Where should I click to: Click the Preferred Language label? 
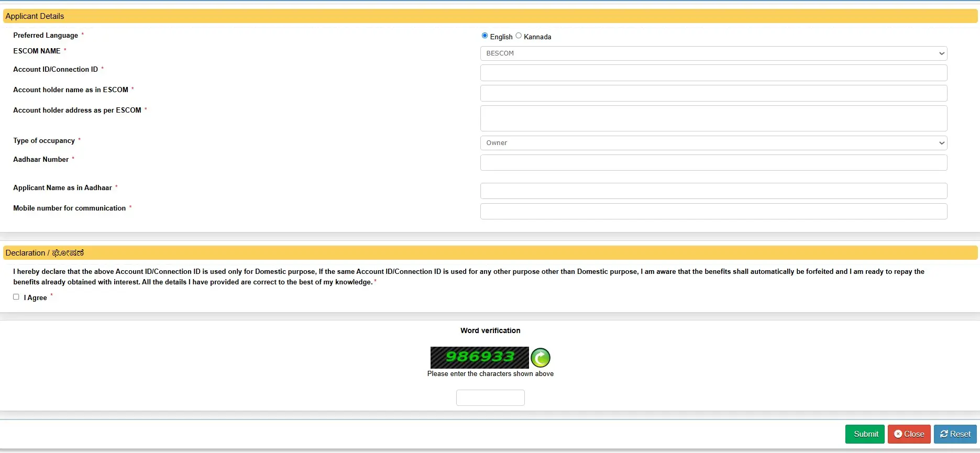tap(46, 35)
